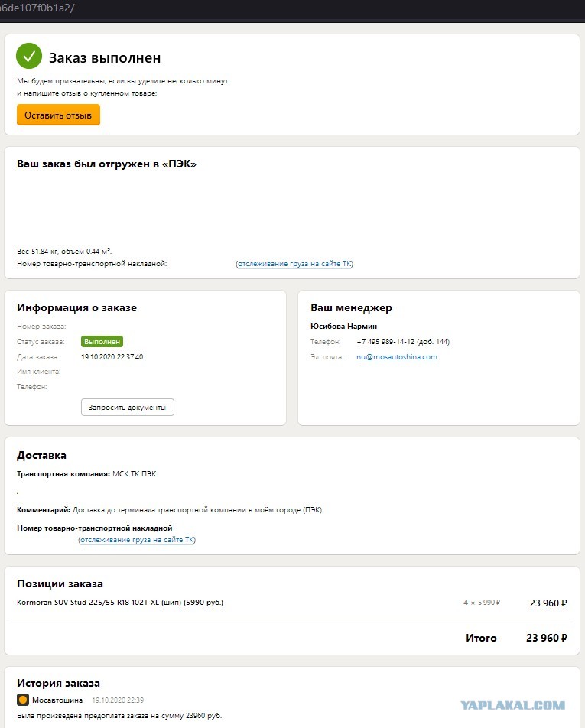Click the orange Мосавтошина avatar icon

click(23, 700)
